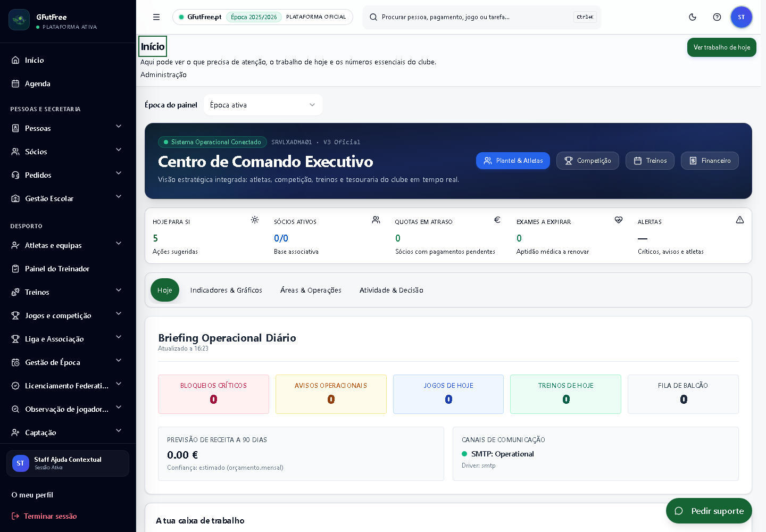Click the Pedir suporte button

click(x=709, y=511)
